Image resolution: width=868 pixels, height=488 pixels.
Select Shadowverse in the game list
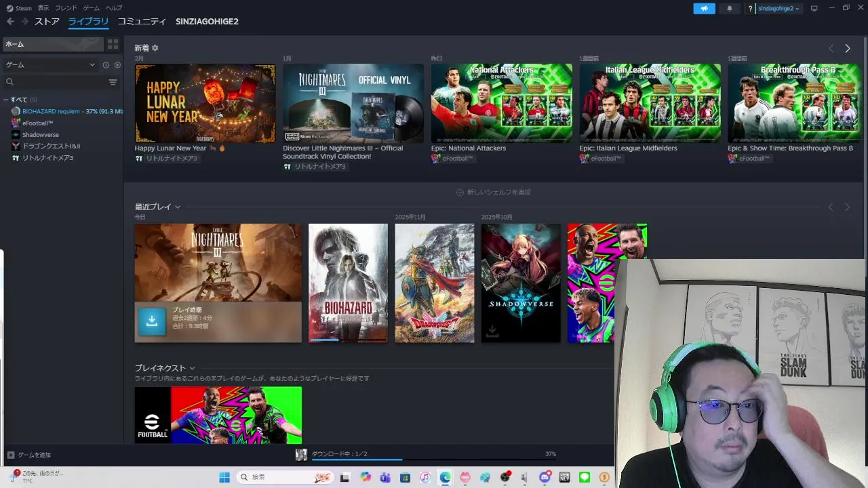point(40,135)
